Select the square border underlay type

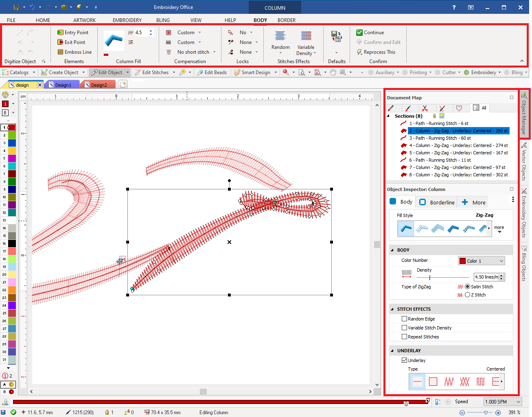pyautogui.click(x=433, y=382)
